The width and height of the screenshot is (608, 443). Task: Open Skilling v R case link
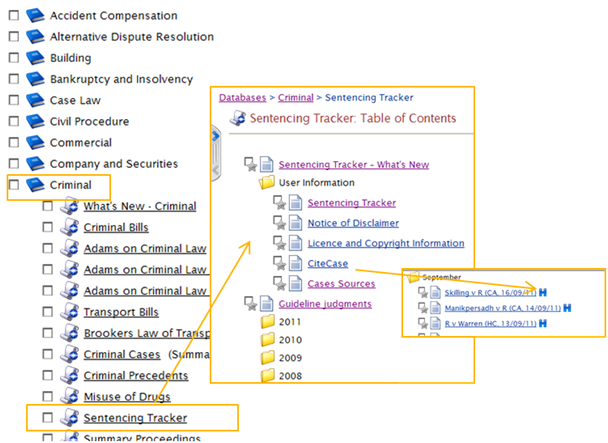point(490,292)
